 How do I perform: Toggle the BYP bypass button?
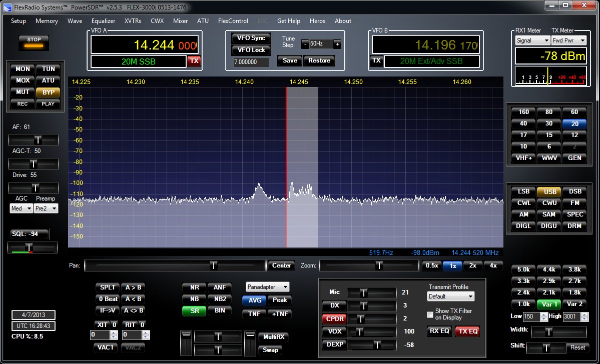(48, 92)
